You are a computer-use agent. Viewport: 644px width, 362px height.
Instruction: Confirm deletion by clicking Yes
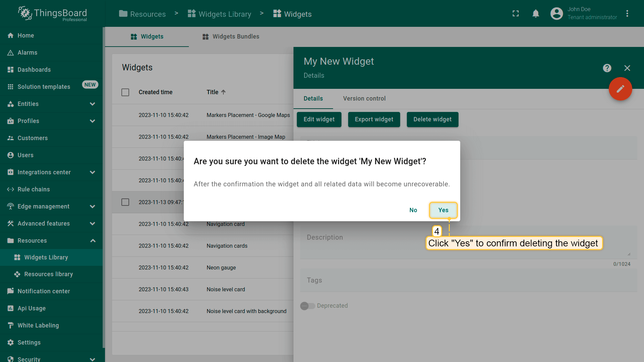[x=443, y=210]
